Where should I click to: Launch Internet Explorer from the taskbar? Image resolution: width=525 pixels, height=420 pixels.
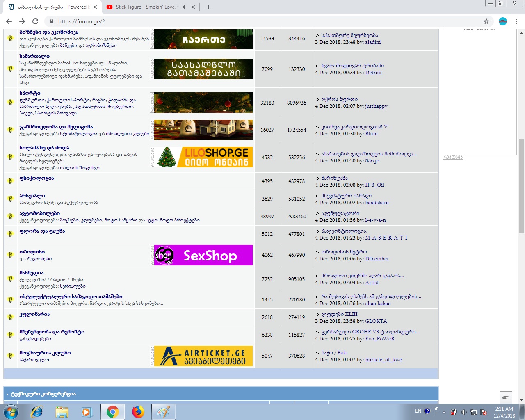(37, 411)
